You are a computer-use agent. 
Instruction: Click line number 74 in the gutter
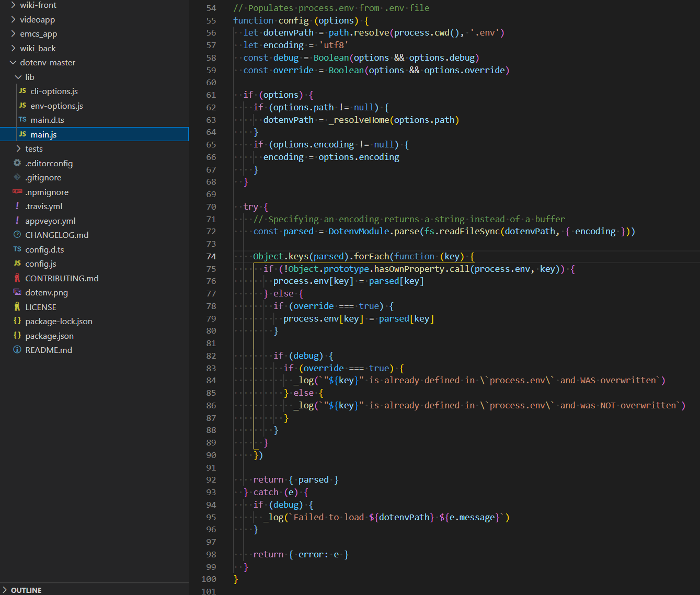coord(211,256)
